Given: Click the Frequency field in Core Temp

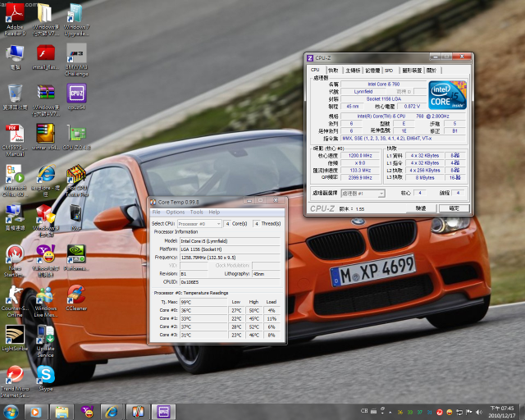Looking at the screenshot, I should click(x=230, y=258).
